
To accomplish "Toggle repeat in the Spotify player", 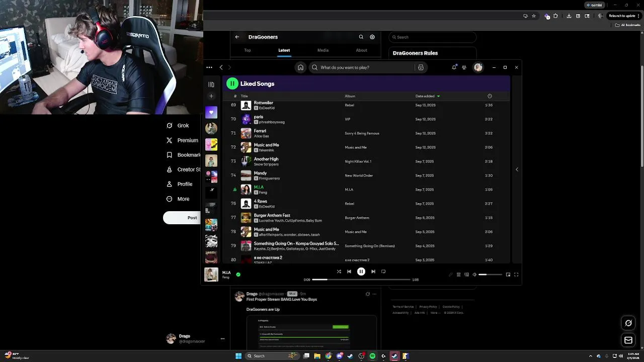I will pos(383,271).
